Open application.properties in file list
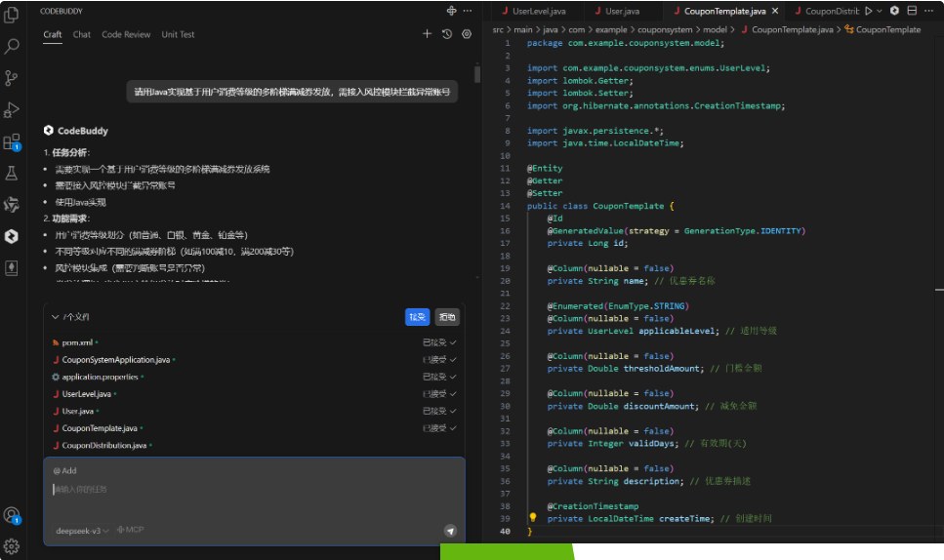 click(x=100, y=378)
